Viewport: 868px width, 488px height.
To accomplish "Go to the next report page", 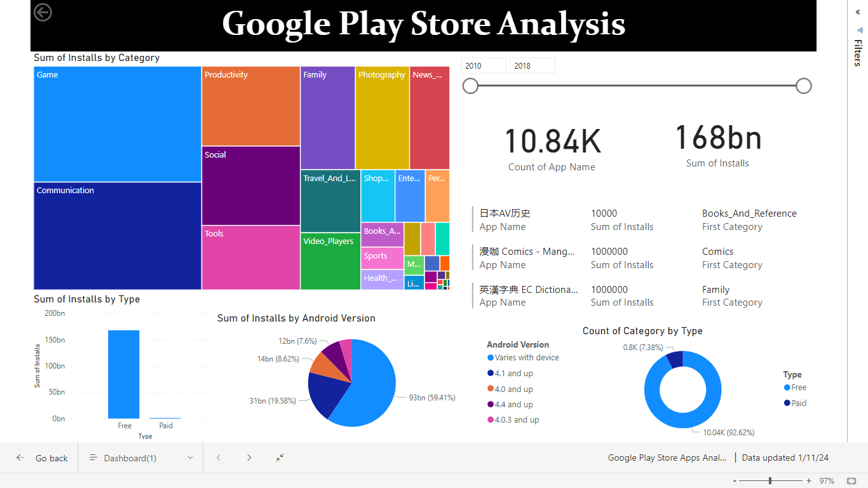I will point(249,457).
